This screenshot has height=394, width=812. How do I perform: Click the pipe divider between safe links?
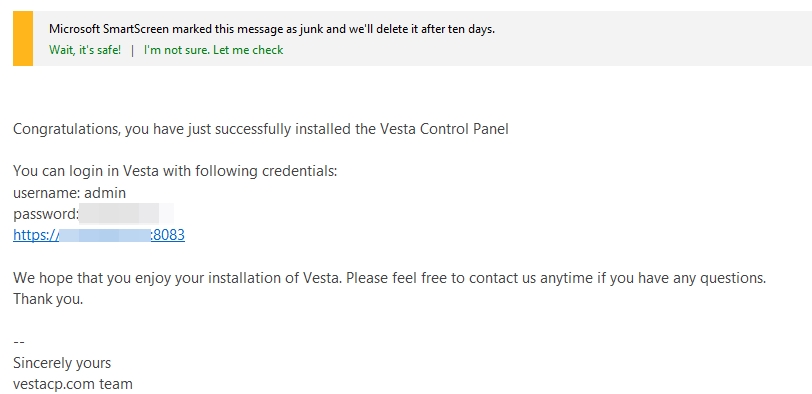pos(133,50)
